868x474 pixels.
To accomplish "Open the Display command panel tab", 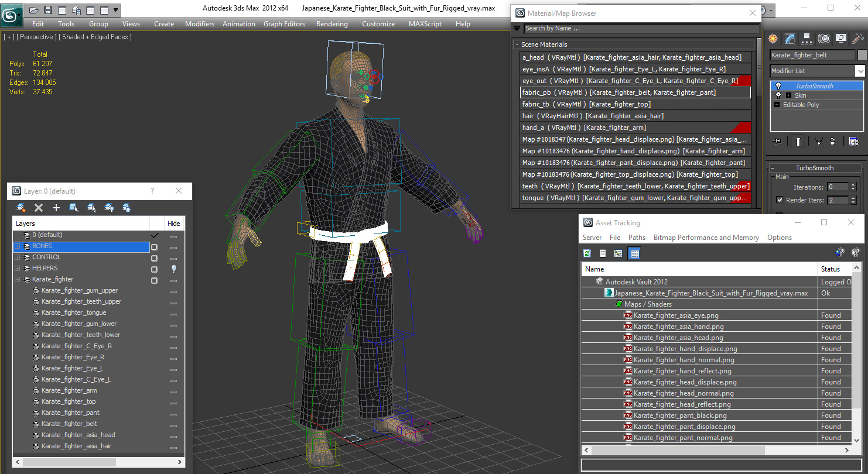I will [841, 39].
